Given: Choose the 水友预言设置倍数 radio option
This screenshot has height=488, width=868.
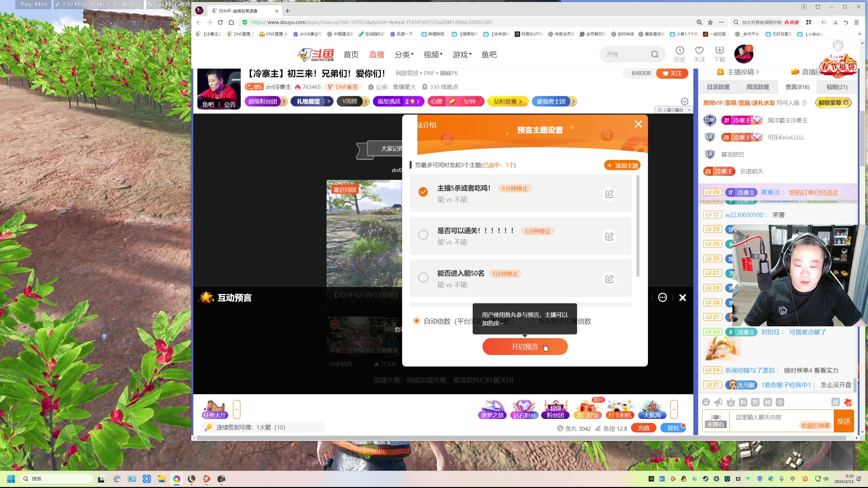Looking at the screenshot, I should tap(531, 321).
